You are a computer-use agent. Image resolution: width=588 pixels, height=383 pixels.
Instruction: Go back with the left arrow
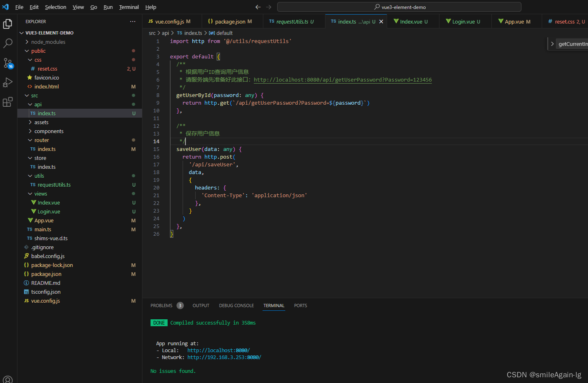pyautogui.click(x=258, y=7)
